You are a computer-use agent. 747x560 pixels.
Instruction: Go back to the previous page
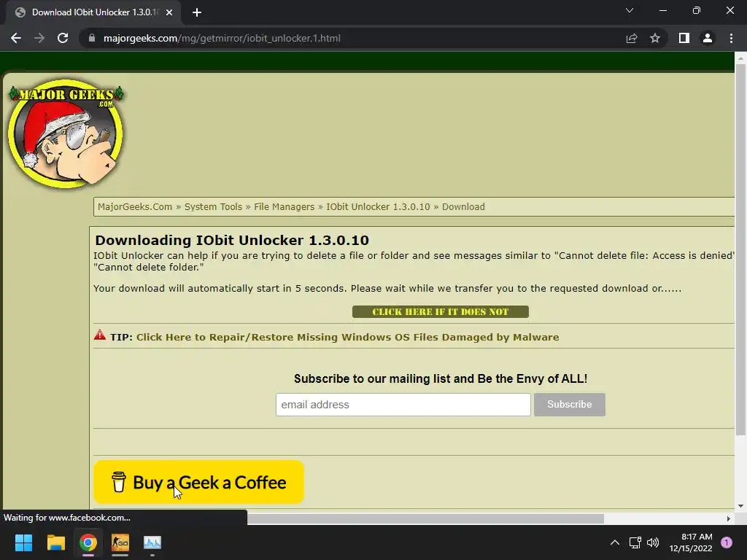click(16, 38)
